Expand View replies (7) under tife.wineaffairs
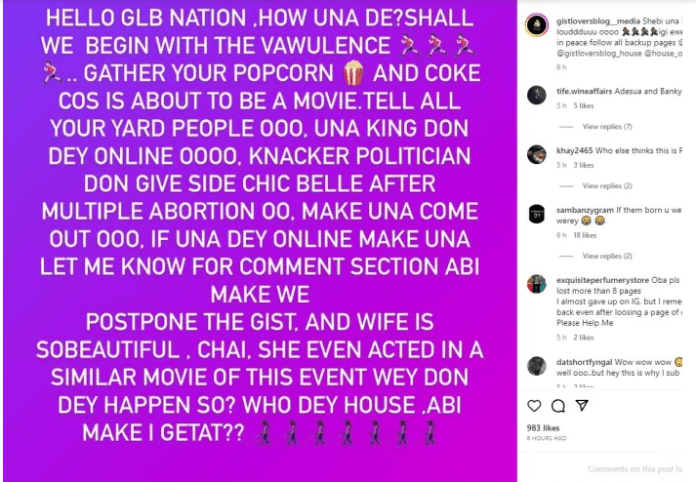Image resolution: width=696 pixels, height=482 pixels. coord(607,126)
